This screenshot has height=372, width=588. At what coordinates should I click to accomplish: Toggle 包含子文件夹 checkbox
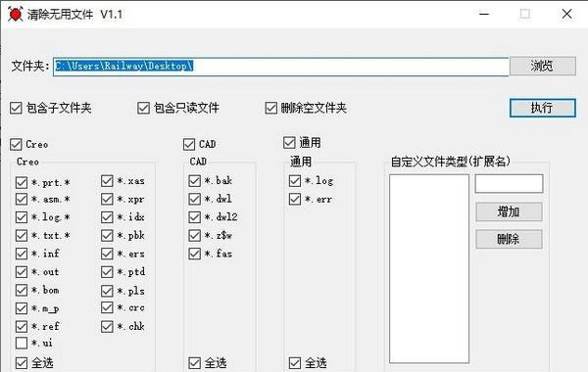16,108
